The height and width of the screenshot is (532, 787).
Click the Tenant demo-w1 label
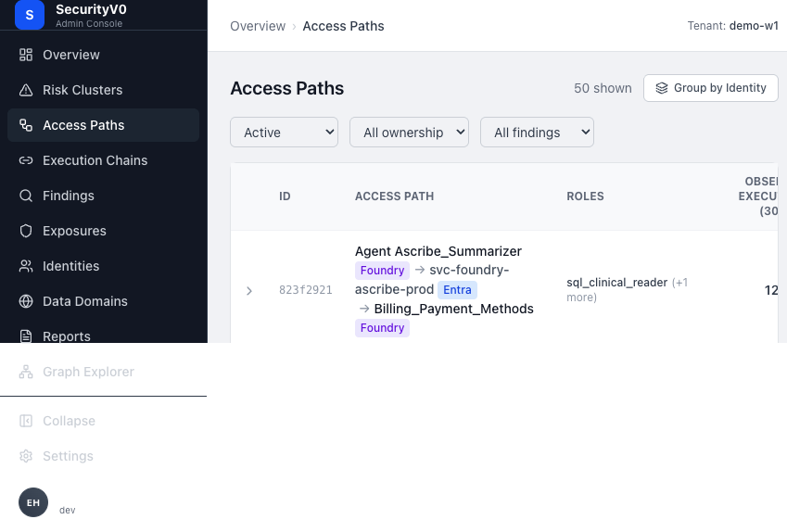pyautogui.click(x=732, y=26)
